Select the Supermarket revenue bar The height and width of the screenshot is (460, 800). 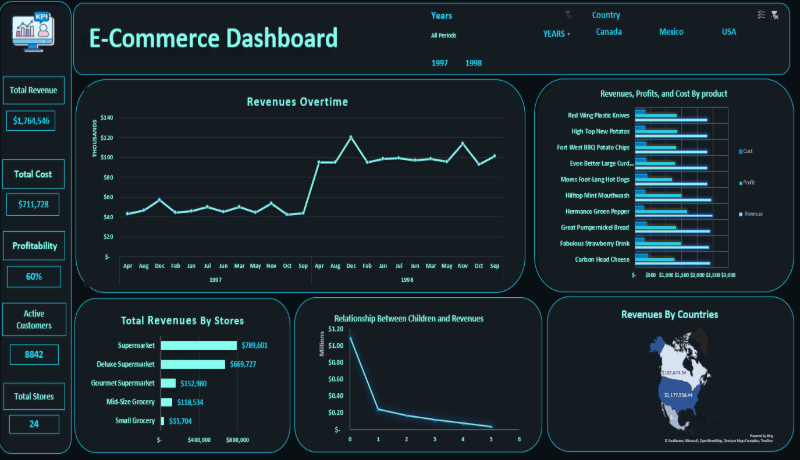pyautogui.click(x=199, y=346)
